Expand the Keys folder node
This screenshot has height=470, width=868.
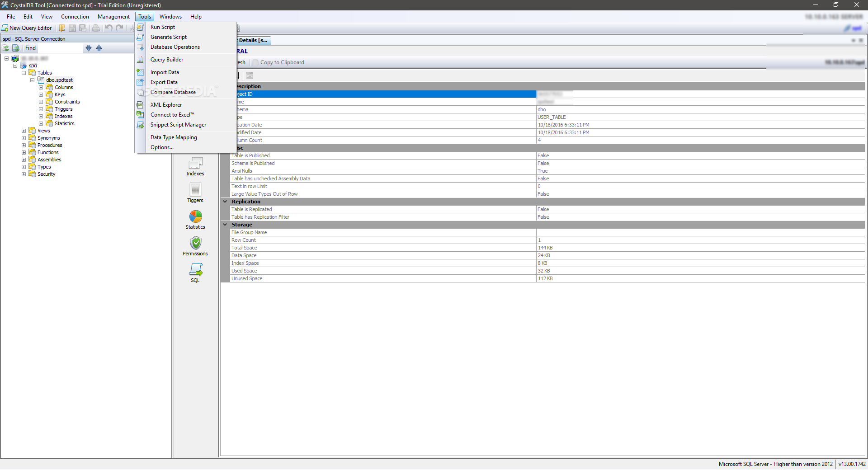41,94
